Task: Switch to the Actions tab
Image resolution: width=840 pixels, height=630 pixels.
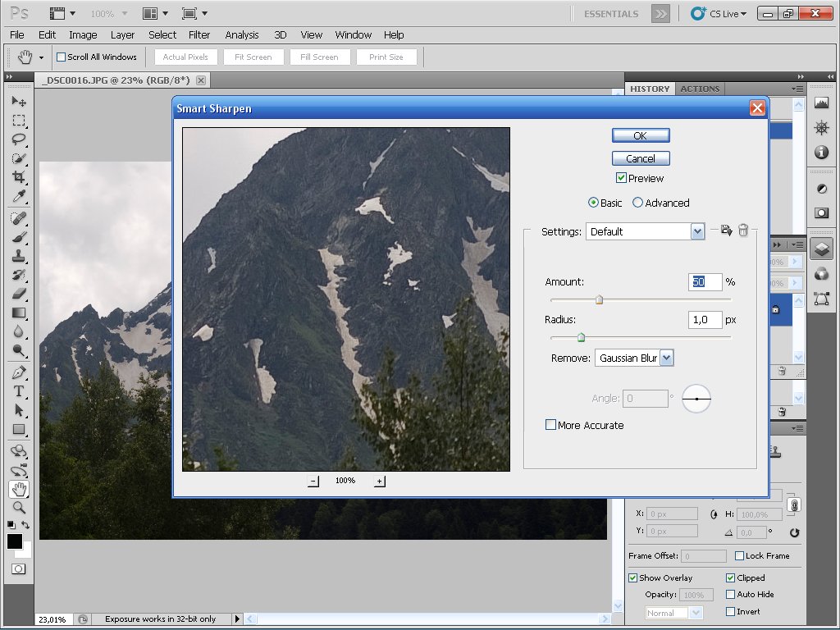Action: click(700, 89)
